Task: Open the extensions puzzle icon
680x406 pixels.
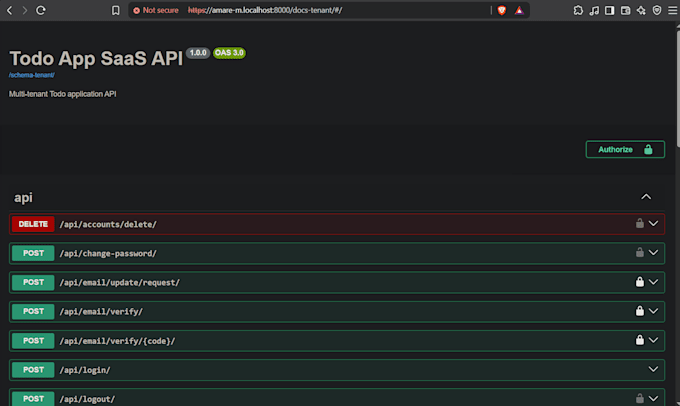Action: [578, 10]
